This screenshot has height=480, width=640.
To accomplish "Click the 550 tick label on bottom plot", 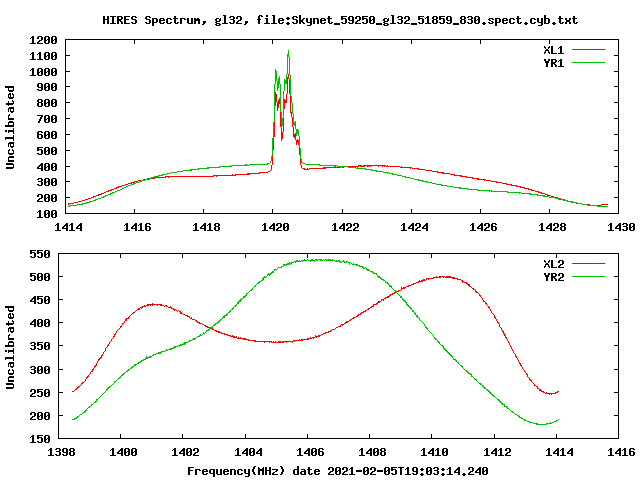I will click(x=40, y=254).
